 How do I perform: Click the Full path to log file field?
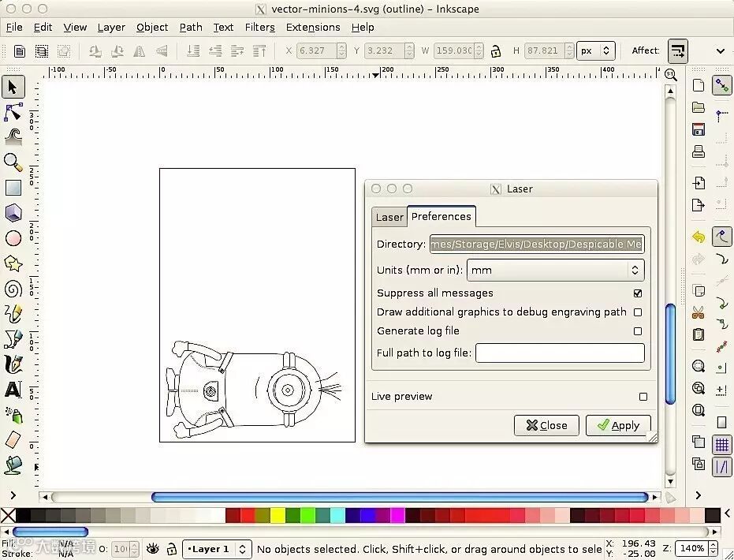tap(560, 353)
